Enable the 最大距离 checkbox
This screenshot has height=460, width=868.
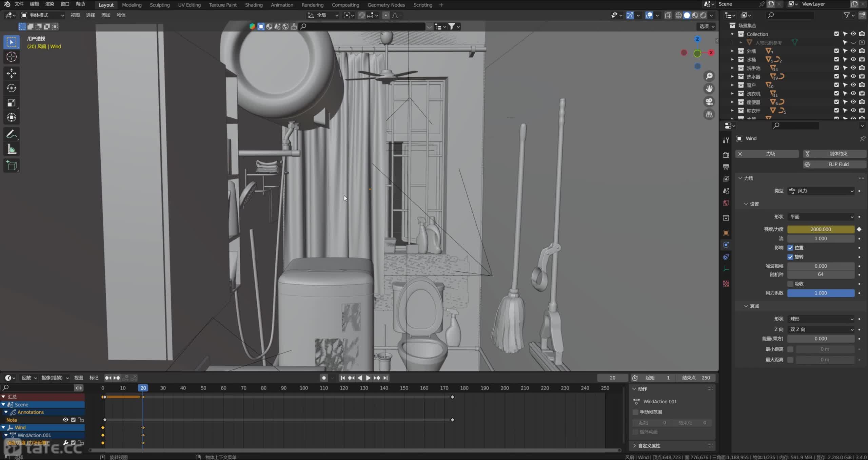pos(790,360)
